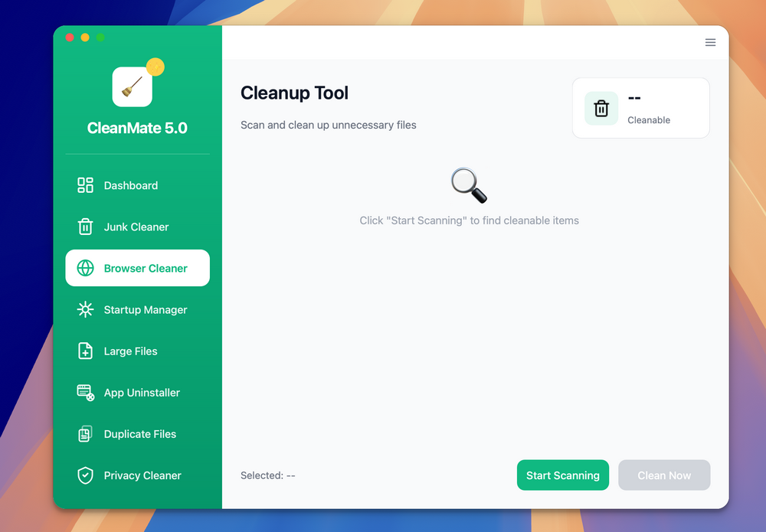
Task: Go to the Startup Manager label
Action: tap(146, 310)
